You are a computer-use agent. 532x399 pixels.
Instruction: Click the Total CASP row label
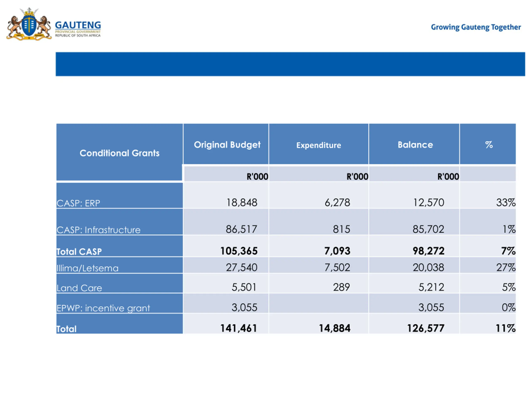click(79, 252)
